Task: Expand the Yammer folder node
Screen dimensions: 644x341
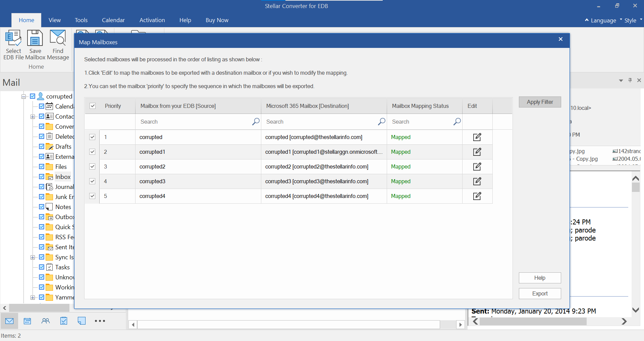Action: (33, 297)
